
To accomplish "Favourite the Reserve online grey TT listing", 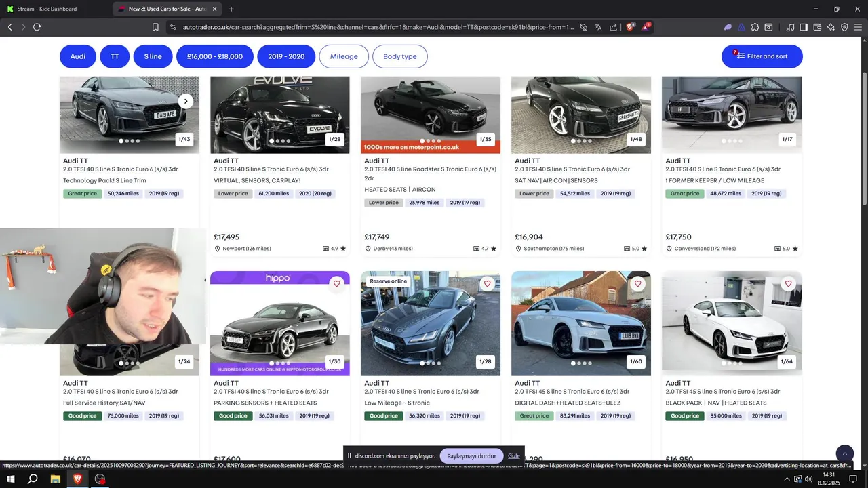I will 487,283.
